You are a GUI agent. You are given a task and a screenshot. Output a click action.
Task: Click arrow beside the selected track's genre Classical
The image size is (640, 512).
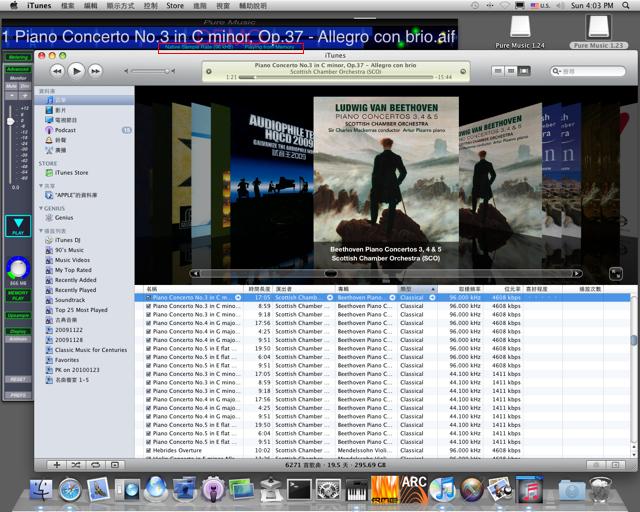pos(432,298)
